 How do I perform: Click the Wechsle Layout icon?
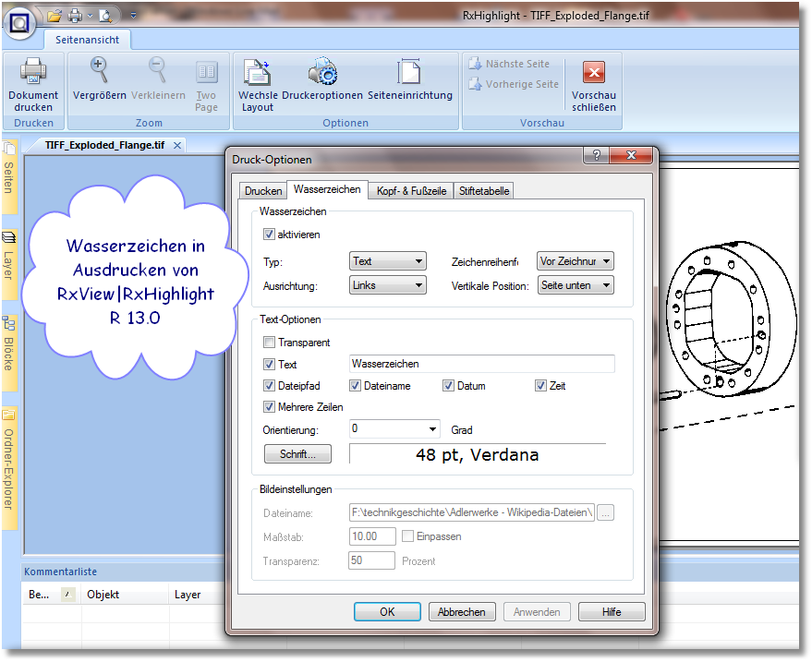pos(257,72)
